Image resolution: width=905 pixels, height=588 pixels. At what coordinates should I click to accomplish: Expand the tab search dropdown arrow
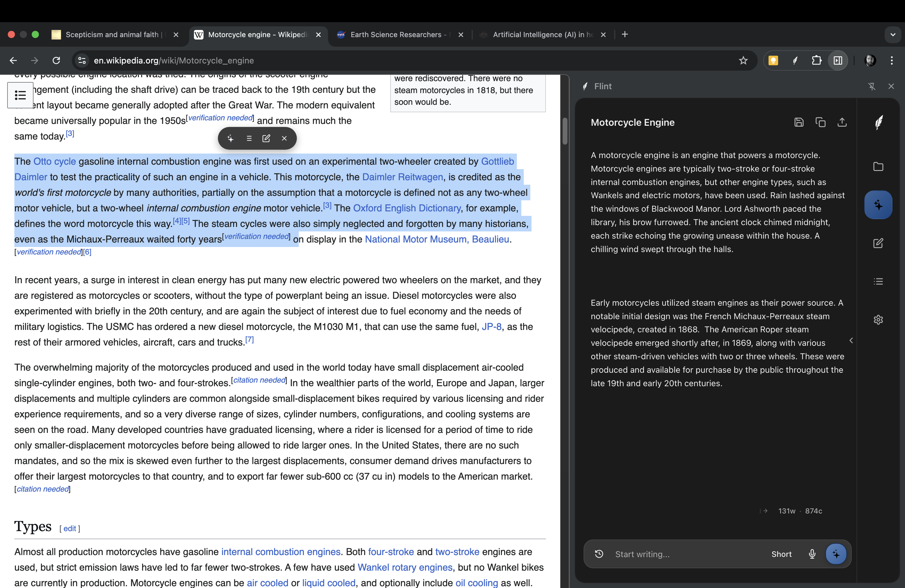point(893,35)
